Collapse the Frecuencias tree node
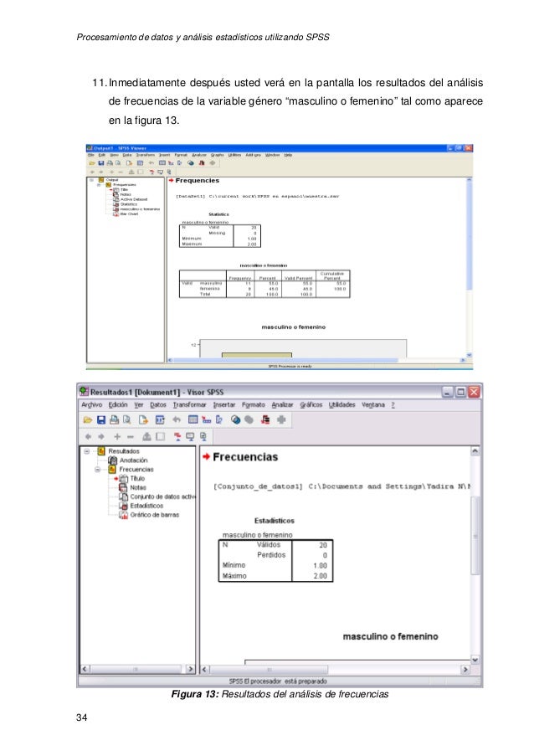534x756 pixels. [97, 469]
